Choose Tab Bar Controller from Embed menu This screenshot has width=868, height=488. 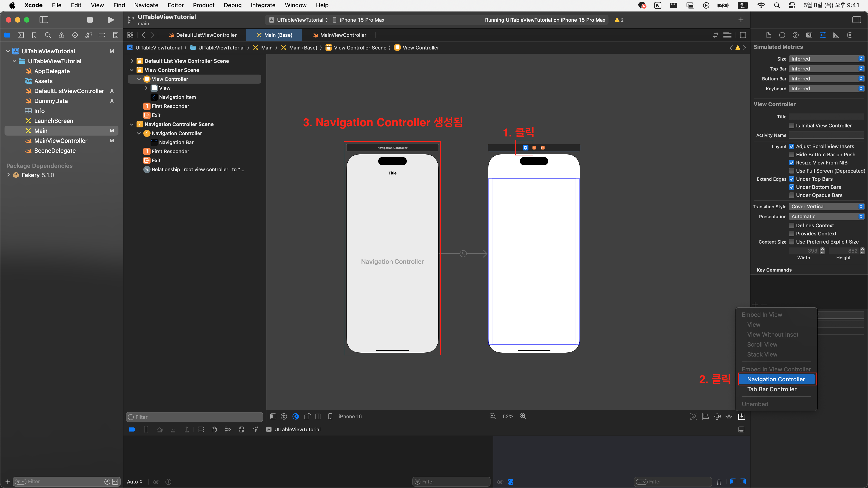[772, 389]
